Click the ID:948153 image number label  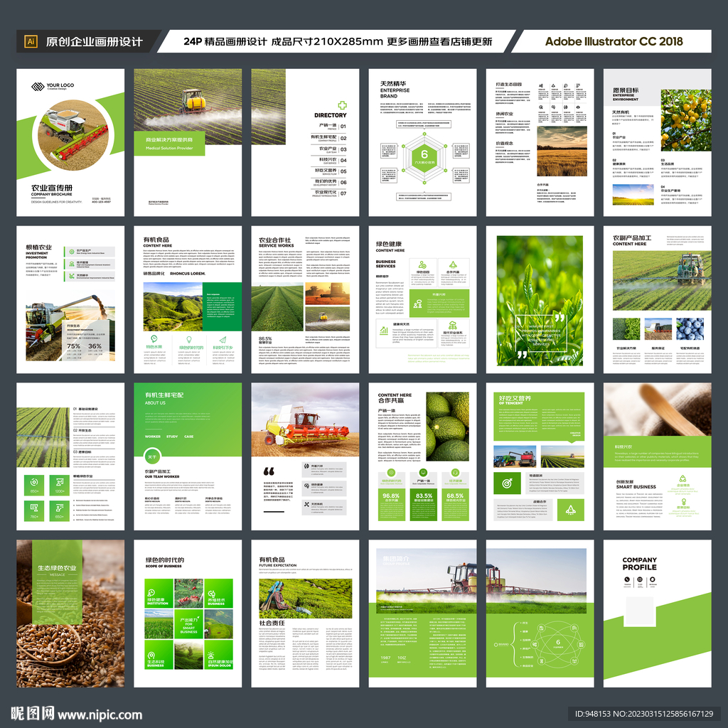(x=644, y=714)
